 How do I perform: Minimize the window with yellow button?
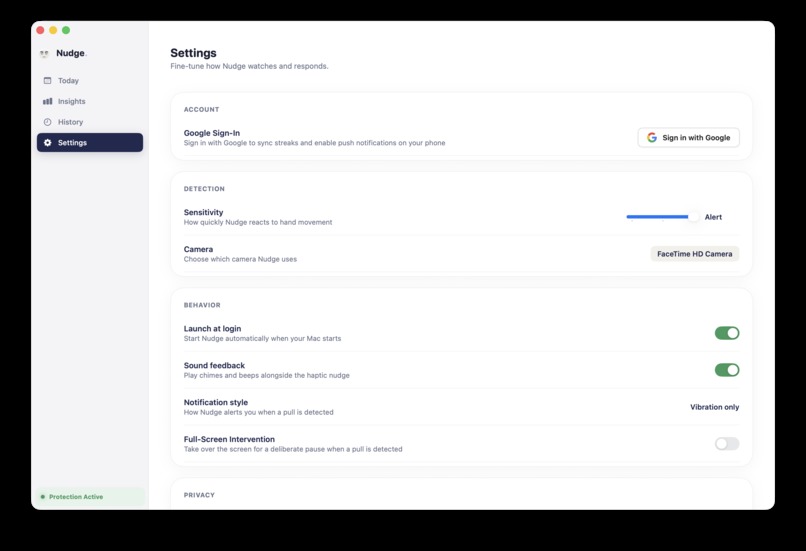(53, 30)
